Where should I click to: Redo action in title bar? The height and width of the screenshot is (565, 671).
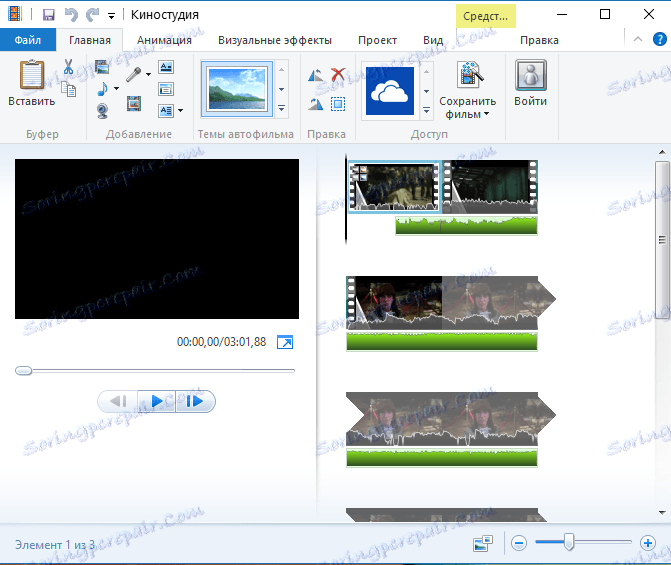92,15
